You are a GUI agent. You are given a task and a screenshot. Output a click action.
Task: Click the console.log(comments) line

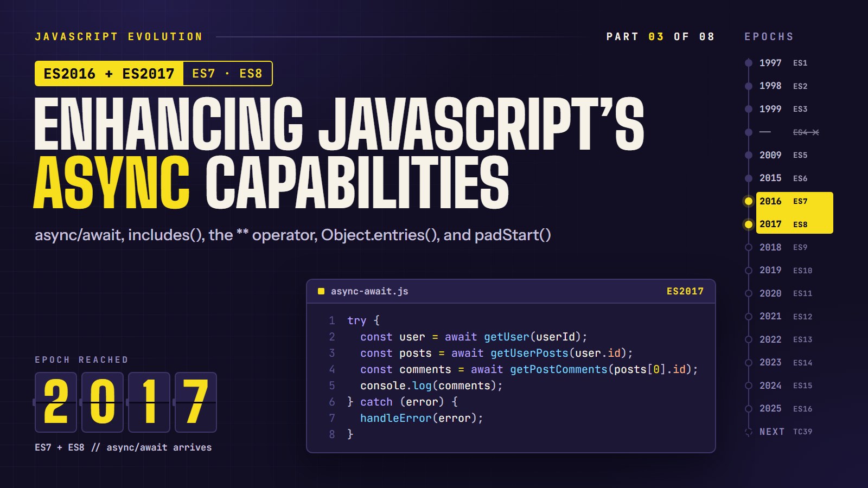[x=431, y=386]
